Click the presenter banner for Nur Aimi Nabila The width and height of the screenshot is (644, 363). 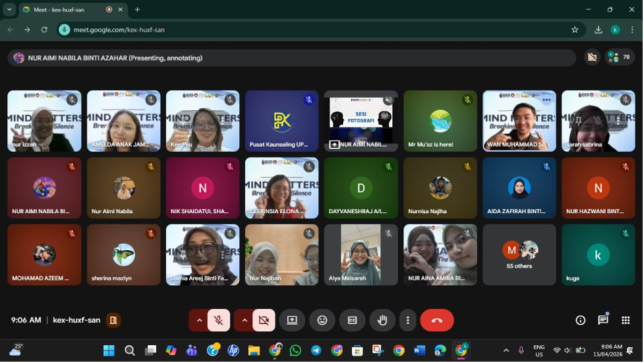[290, 58]
